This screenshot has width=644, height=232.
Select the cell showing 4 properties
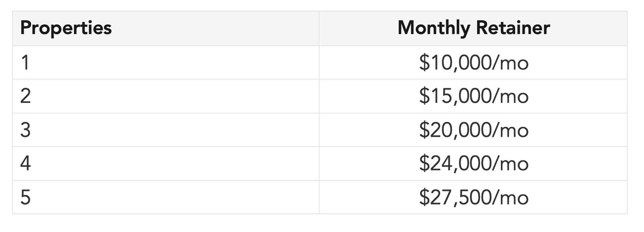[166, 163]
